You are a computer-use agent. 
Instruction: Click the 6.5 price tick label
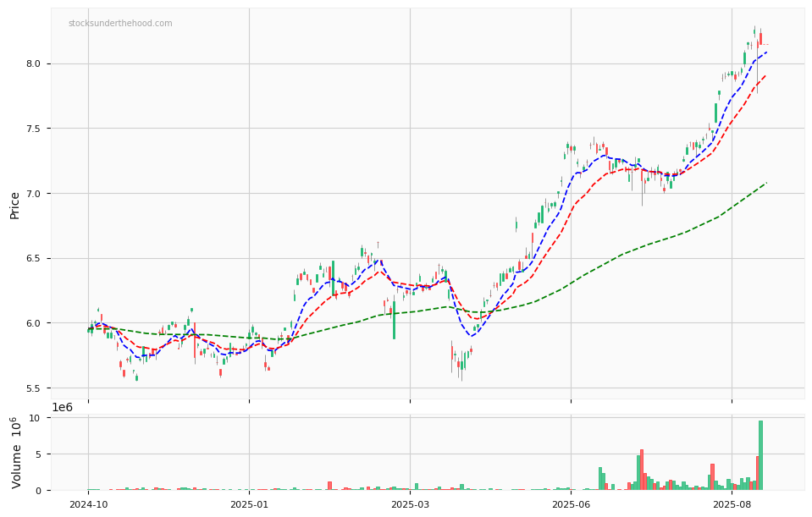(34, 259)
